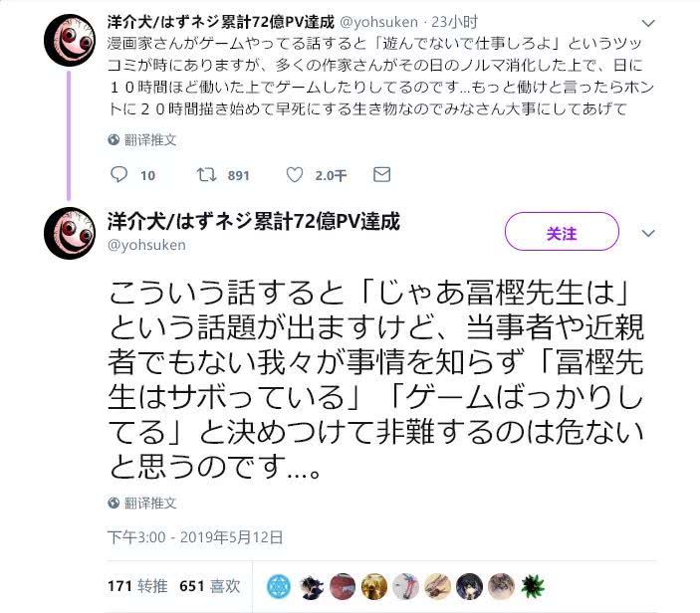Follow the account with the 关注 button
Viewport: 700px width, 613px height.
(x=562, y=232)
